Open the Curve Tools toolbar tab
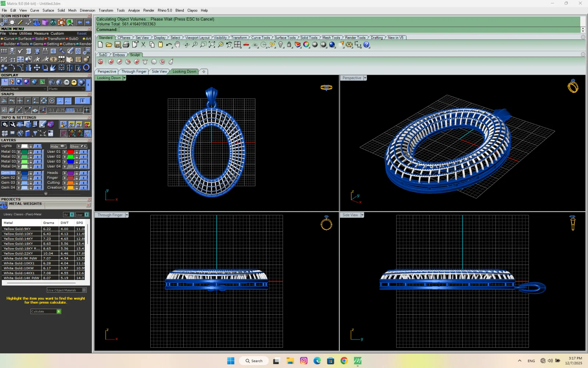588x368 pixels. pyautogui.click(x=261, y=38)
